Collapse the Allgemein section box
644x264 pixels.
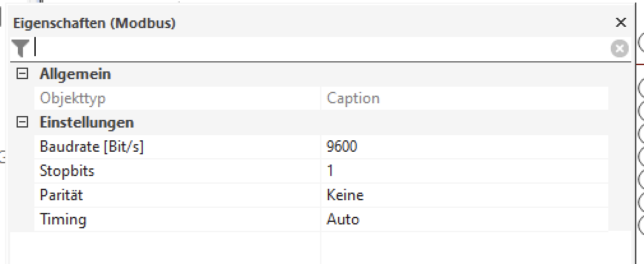pyautogui.click(x=23, y=74)
